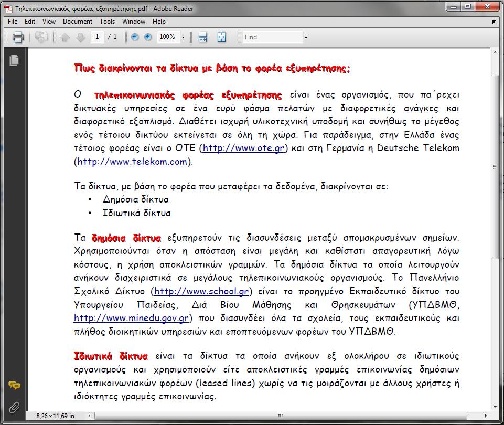Click the Print icon in toolbar

click(x=18, y=37)
